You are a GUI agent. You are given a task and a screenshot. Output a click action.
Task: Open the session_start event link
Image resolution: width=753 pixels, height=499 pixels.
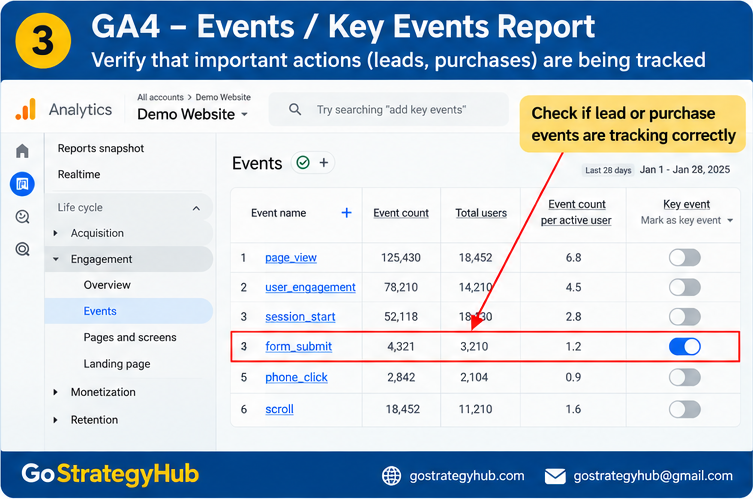pos(300,317)
